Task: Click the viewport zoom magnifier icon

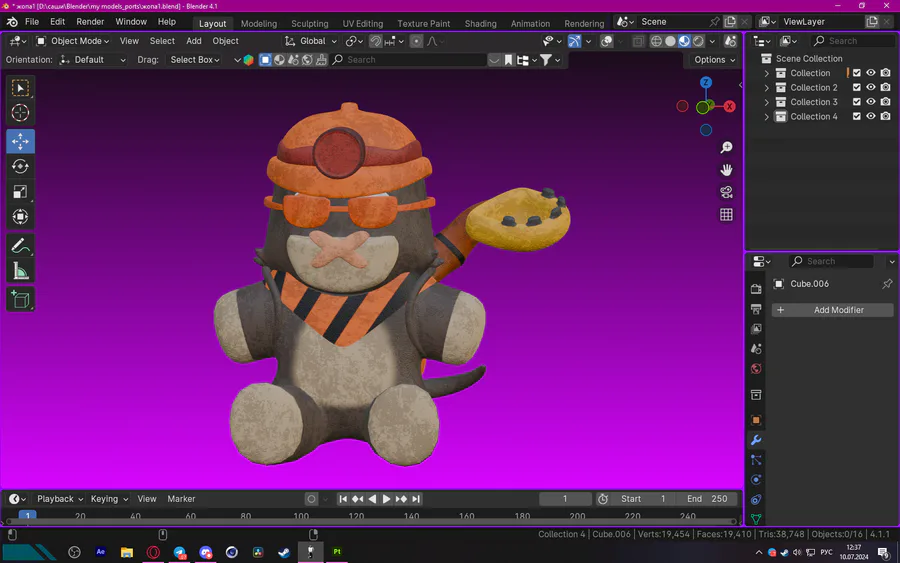Action: tap(726, 147)
